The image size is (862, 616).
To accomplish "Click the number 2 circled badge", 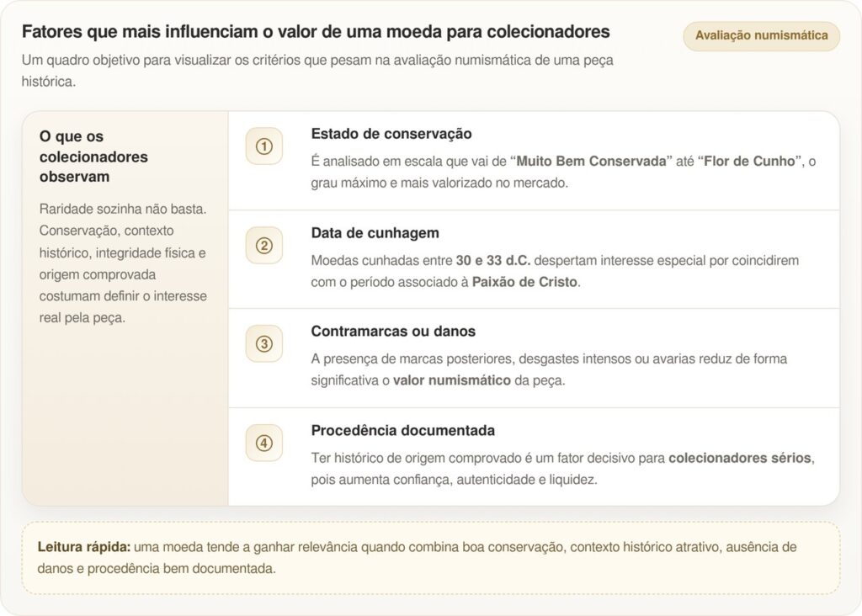I will pyautogui.click(x=264, y=246).
